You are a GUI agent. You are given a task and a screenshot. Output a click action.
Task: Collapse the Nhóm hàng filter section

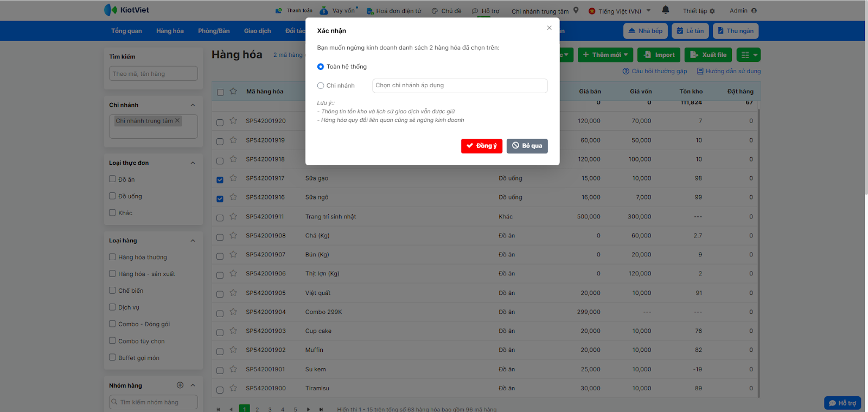(193, 385)
